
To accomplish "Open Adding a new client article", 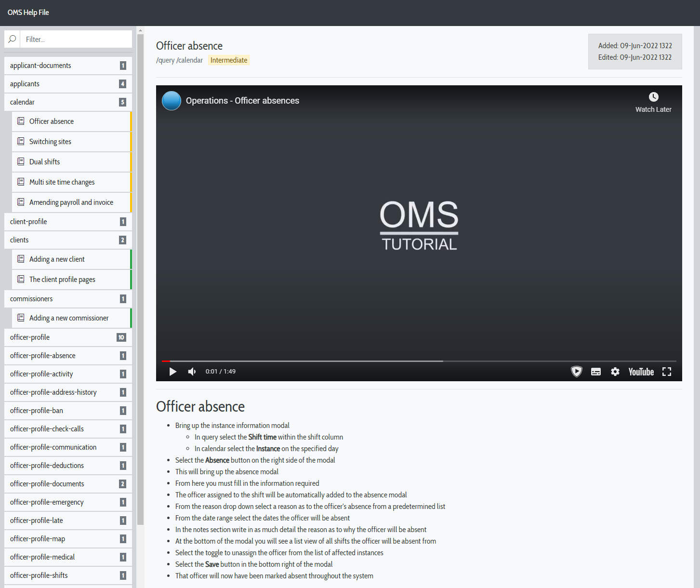I will [x=71, y=259].
